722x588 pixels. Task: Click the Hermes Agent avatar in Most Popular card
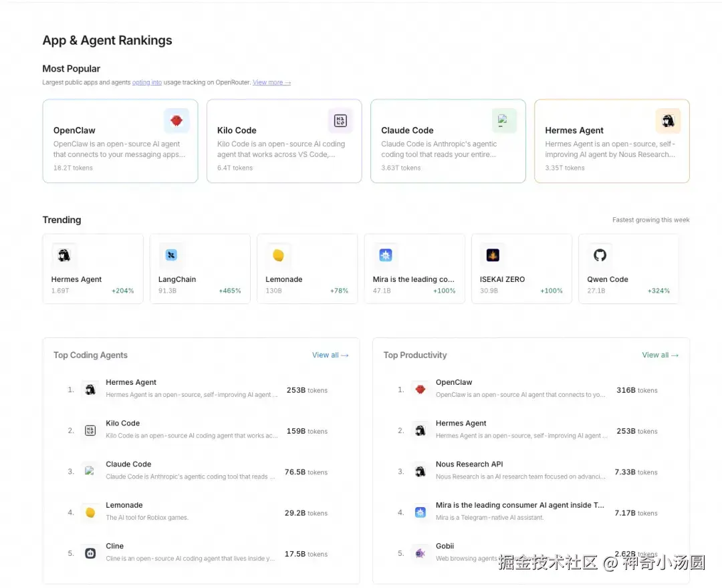pyautogui.click(x=668, y=120)
